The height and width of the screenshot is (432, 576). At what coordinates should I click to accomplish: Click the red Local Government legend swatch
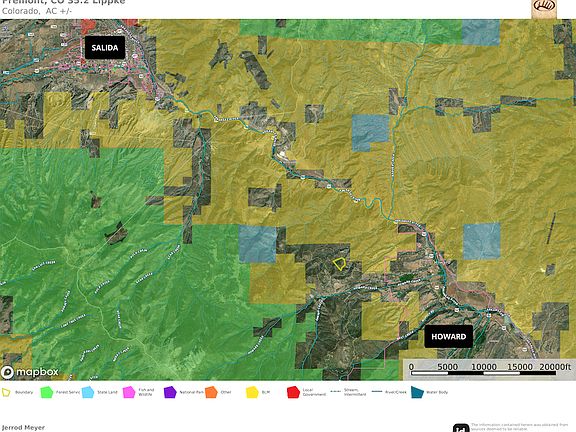coord(293,392)
